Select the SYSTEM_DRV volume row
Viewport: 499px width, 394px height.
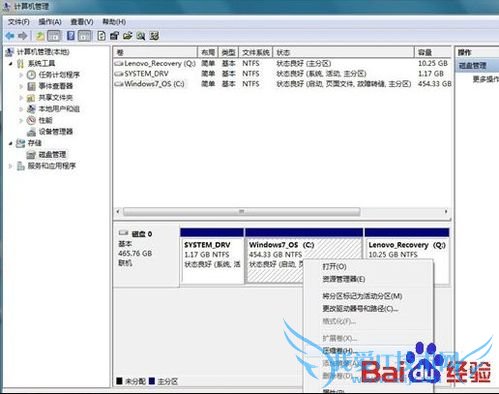[x=282, y=74]
